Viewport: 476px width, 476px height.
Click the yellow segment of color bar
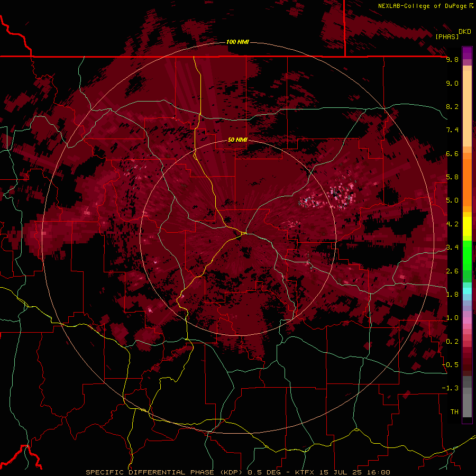tap(467, 226)
